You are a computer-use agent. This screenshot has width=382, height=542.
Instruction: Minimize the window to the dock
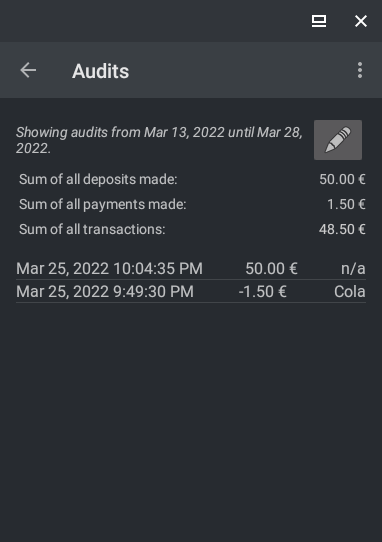pyautogui.click(x=319, y=21)
